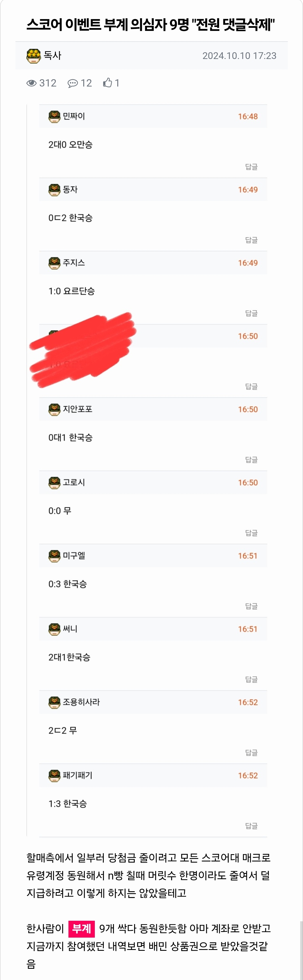The width and height of the screenshot is (303, 980).
Task: Click 패기패기's soldier avatar icon
Action: point(54,775)
